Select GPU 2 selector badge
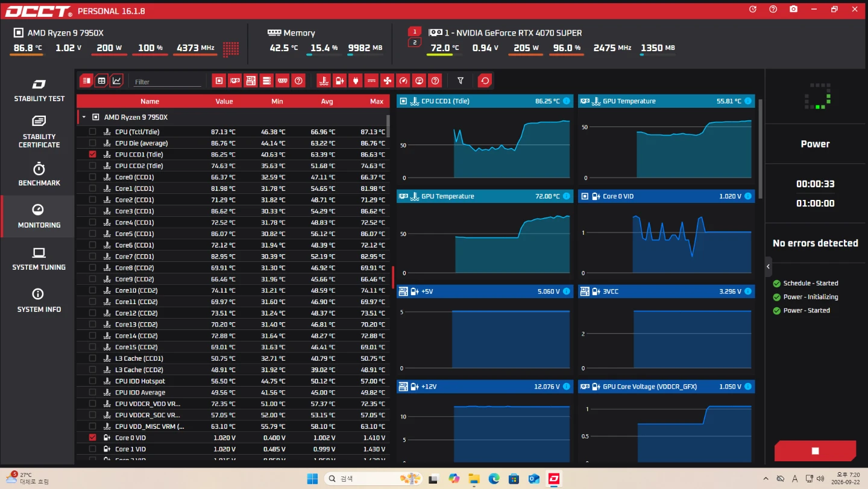This screenshot has height=489, width=868. 414,42
